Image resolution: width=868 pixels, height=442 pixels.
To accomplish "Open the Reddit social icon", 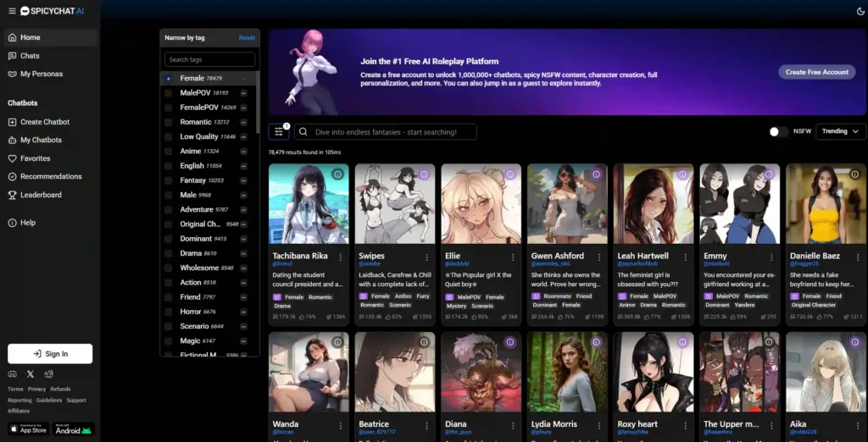I will [49, 373].
